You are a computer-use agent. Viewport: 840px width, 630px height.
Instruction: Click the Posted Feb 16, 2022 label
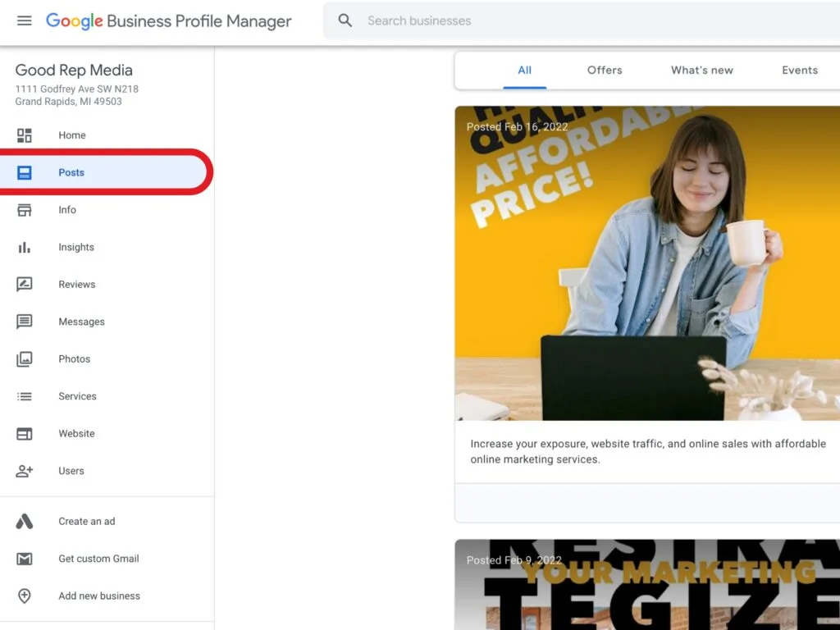[x=517, y=127]
